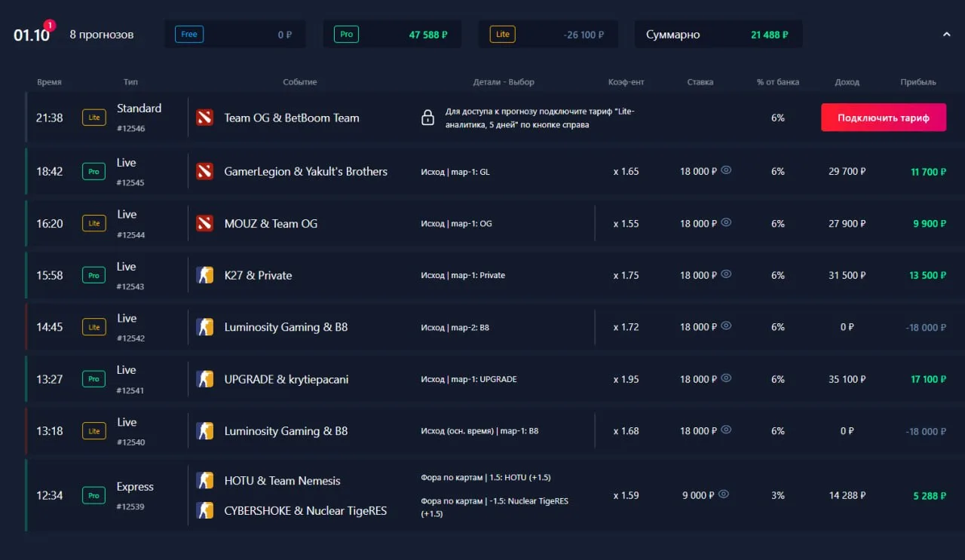Screen dimensions: 965x560
Task: Toggle the eye icon in the MOUZ & Team OG row
Action: point(726,222)
